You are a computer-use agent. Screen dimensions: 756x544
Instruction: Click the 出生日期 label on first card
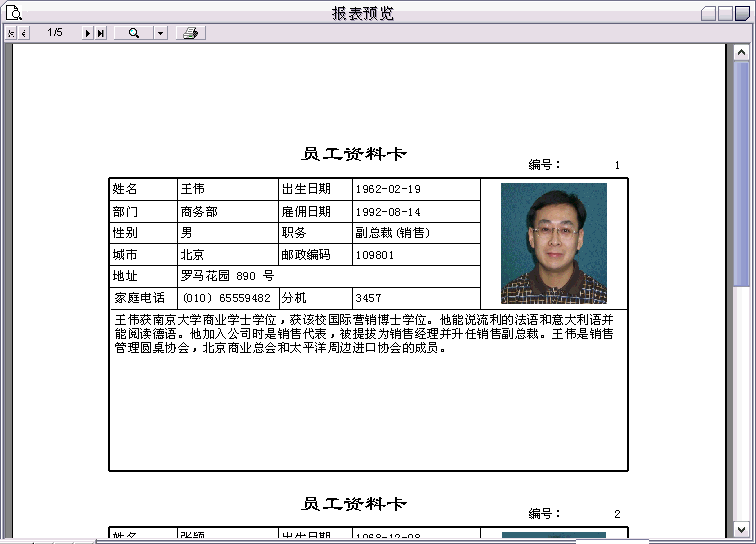[306, 189]
